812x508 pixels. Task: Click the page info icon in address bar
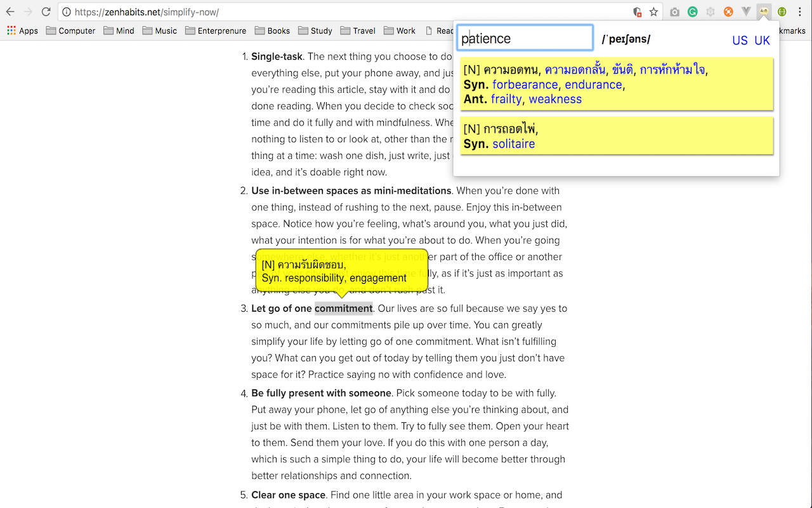click(67, 11)
